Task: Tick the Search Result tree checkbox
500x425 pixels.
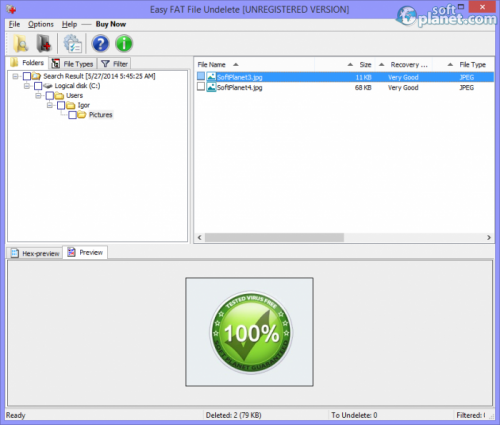Action: pyautogui.click(x=27, y=76)
